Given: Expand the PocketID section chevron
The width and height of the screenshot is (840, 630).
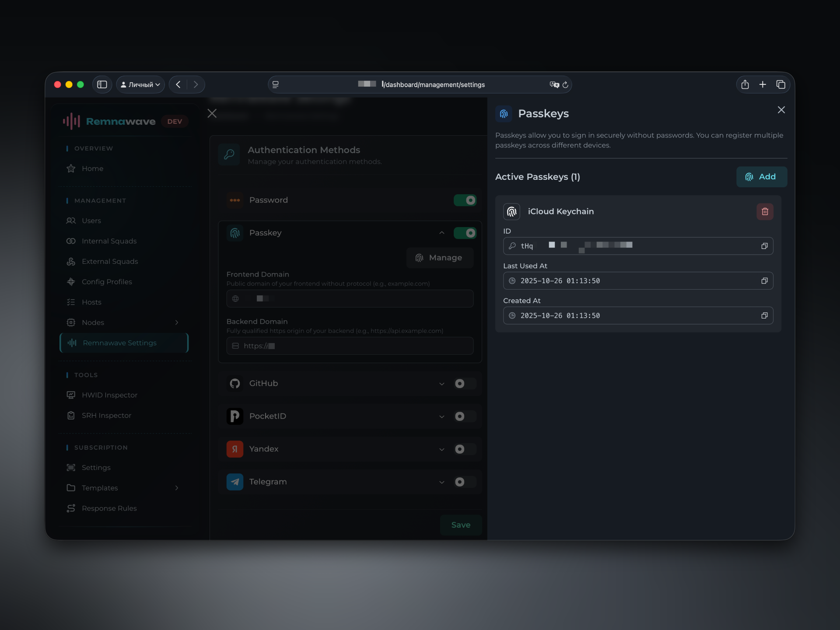Looking at the screenshot, I should 441,416.
